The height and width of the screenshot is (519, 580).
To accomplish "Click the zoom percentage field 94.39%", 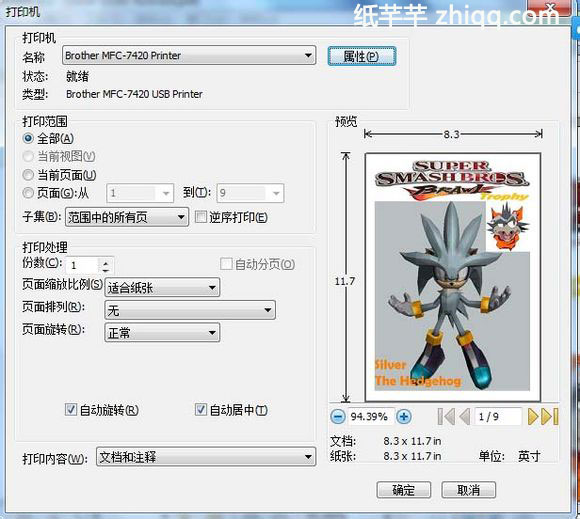I will point(370,417).
